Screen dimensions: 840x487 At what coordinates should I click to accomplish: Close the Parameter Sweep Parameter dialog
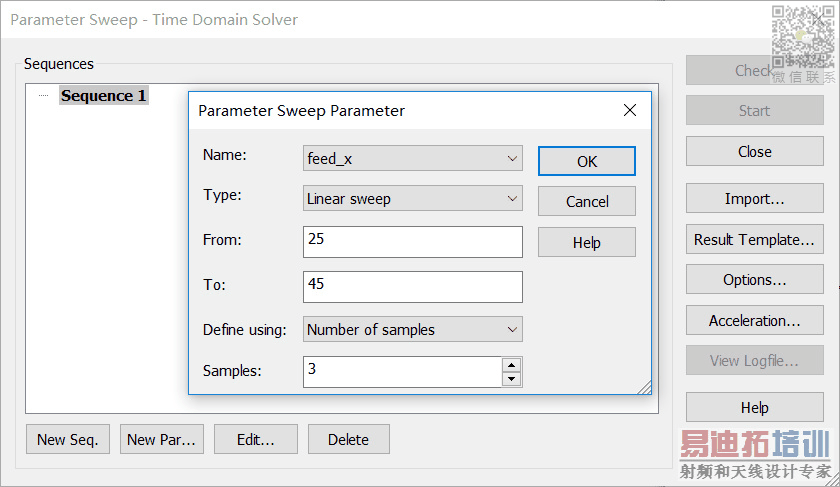coord(630,110)
